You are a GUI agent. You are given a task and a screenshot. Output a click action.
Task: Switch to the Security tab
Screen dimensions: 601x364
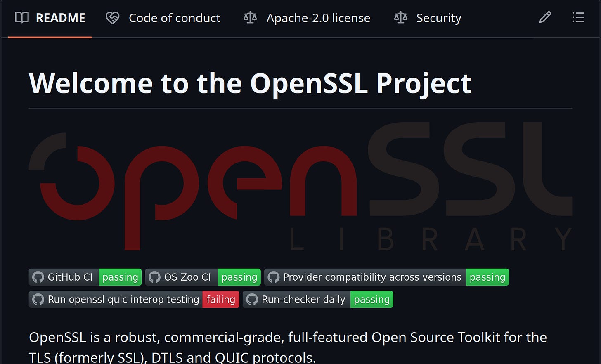[428, 18]
